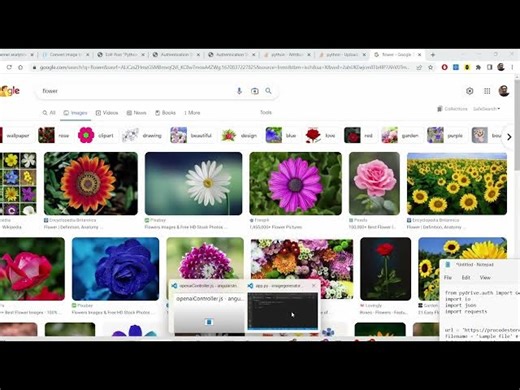This screenshot has height=390, width=520.
Task: Click the browser address bar URL
Action: click(224, 67)
